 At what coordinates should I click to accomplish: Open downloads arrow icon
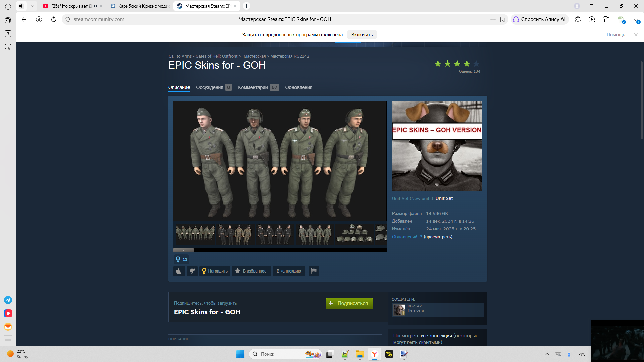636,20
